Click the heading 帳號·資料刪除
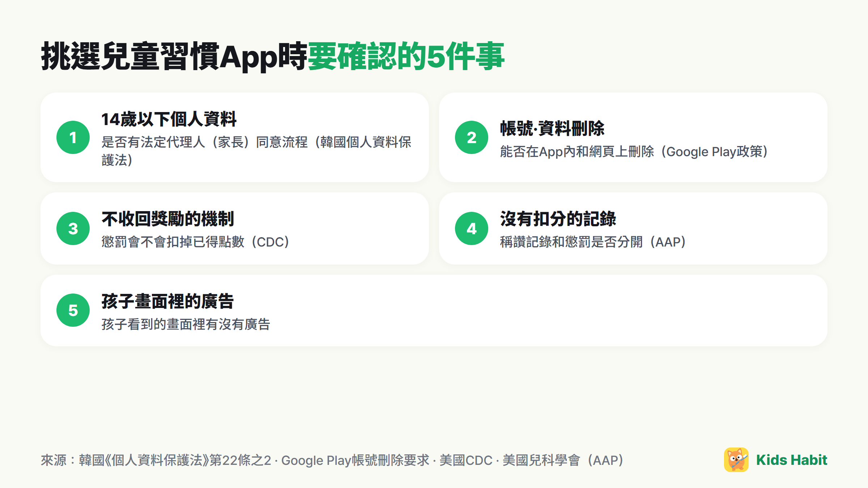This screenshot has height=488, width=868. pos(552,128)
